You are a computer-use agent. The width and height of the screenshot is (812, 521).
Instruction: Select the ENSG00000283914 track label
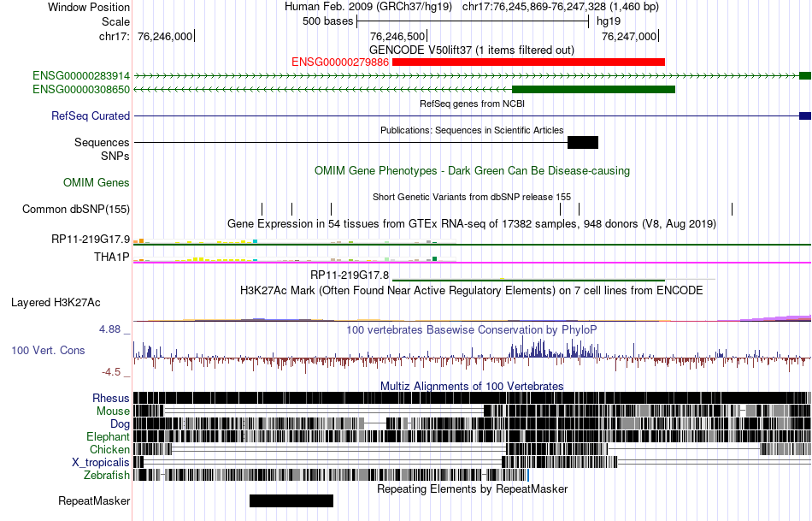pyautogui.click(x=81, y=75)
